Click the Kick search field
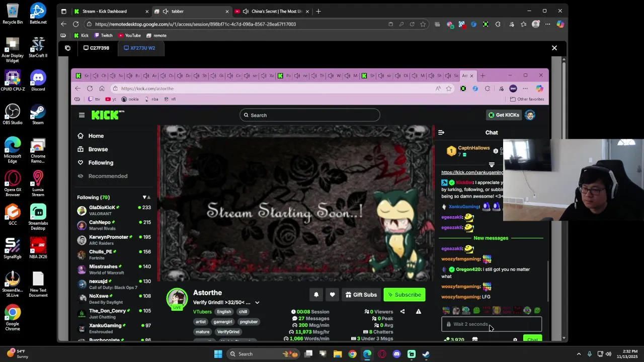Screen dimensions: 644x362 tap(309, 115)
